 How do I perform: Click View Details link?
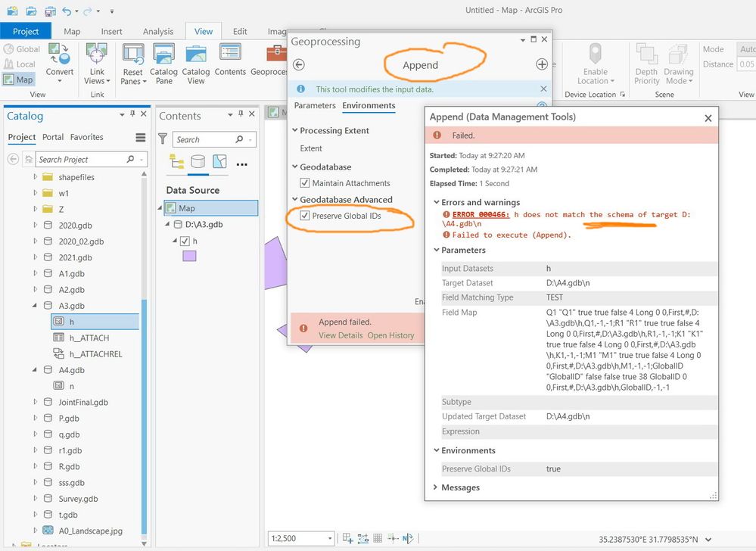tap(341, 335)
